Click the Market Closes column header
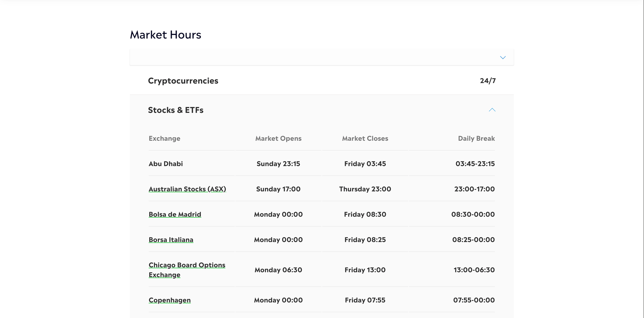This screenshot has height=318, width=644. (x=365, y=138)
